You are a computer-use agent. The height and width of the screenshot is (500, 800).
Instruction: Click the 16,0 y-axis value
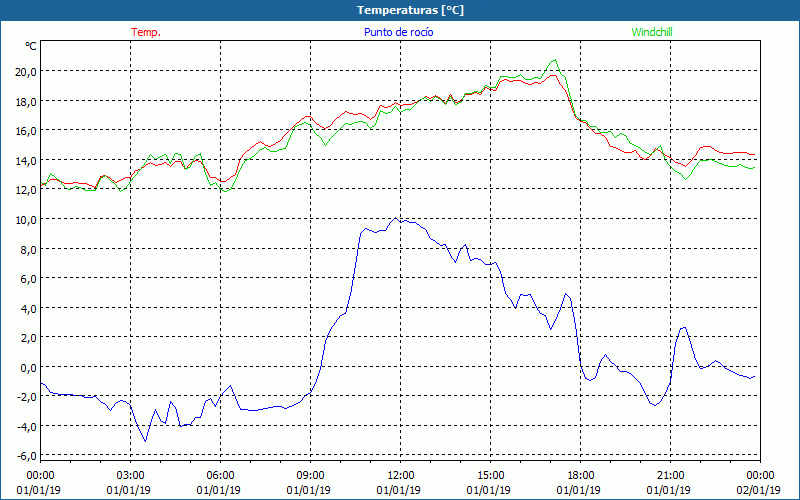[x=25, y=131]
